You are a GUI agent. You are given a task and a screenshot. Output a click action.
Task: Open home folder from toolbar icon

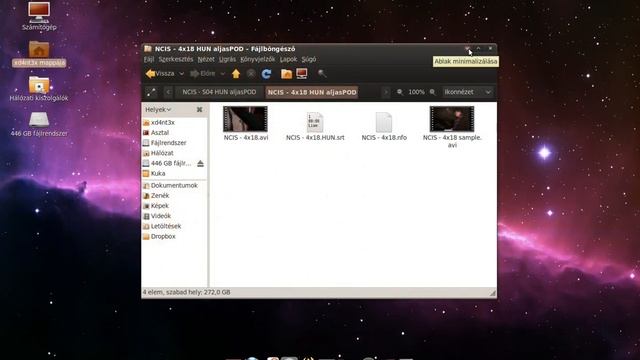(287, 74)
